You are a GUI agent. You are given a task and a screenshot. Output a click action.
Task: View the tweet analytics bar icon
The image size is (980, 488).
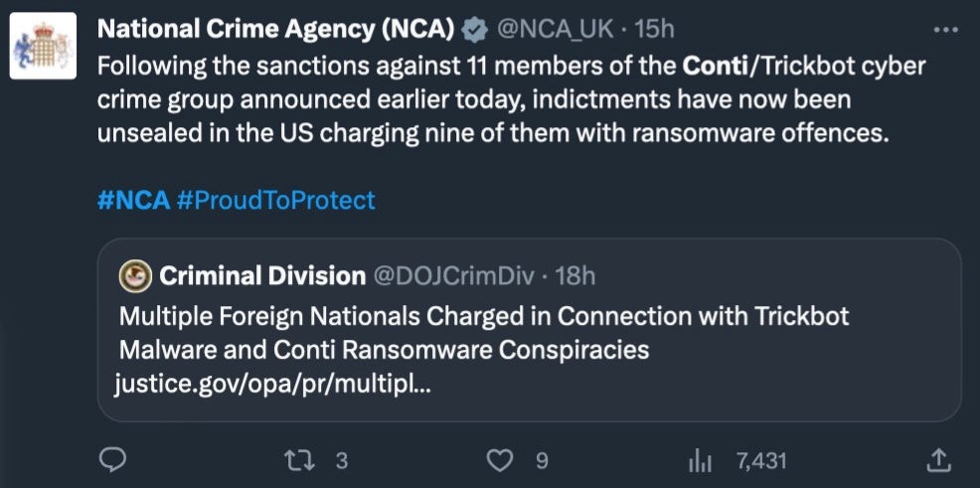point(701,460)
